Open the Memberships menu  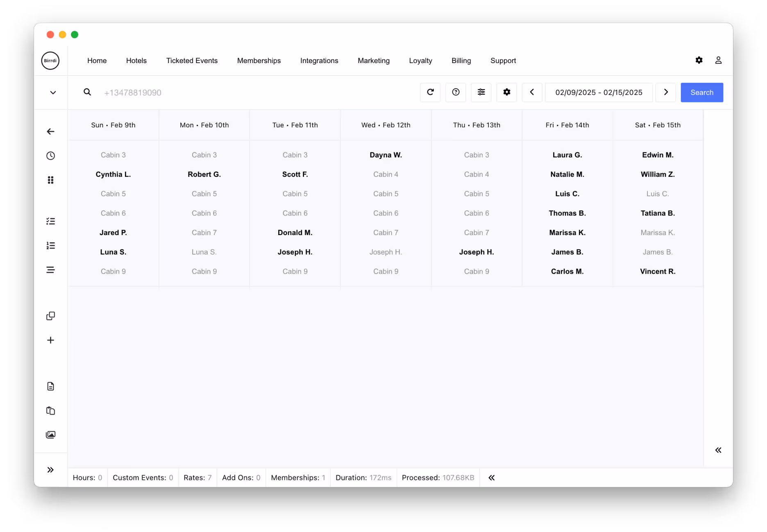pos(259,61)
